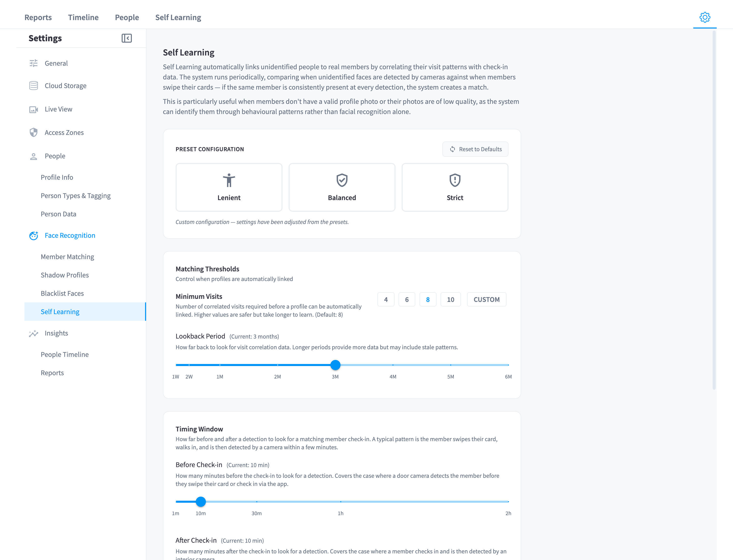Set Minimum Visits to 6
This screenshot has height=560, width=733.
click(407, 300)
